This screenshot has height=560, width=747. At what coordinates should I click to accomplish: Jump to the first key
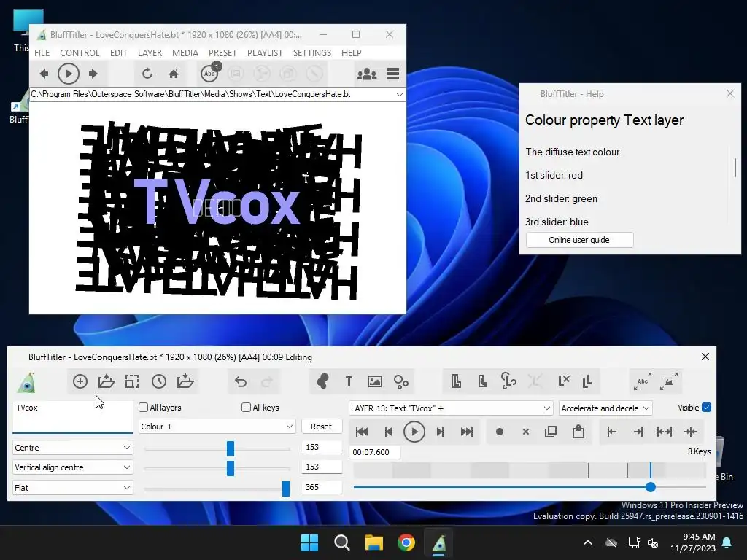pyautogui.click(x=362, y=432)
